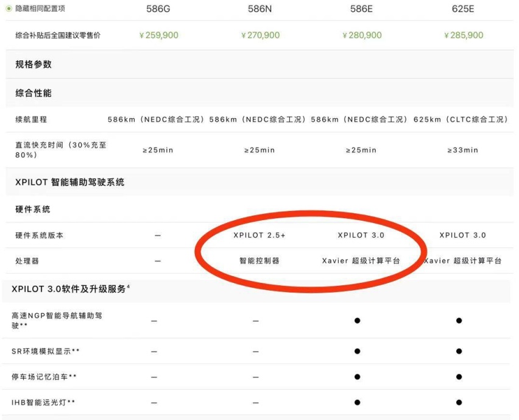Click the 586G fast-charge time ≥25min
This screenshot has height=420, width=519.
pyautogui.click(x=158, y=150)
